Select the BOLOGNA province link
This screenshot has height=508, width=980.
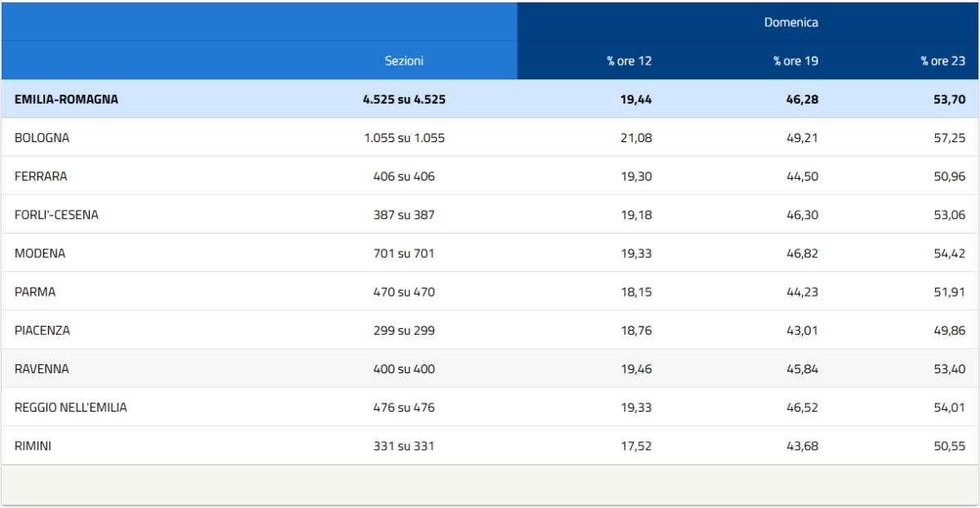pos(42,138)
